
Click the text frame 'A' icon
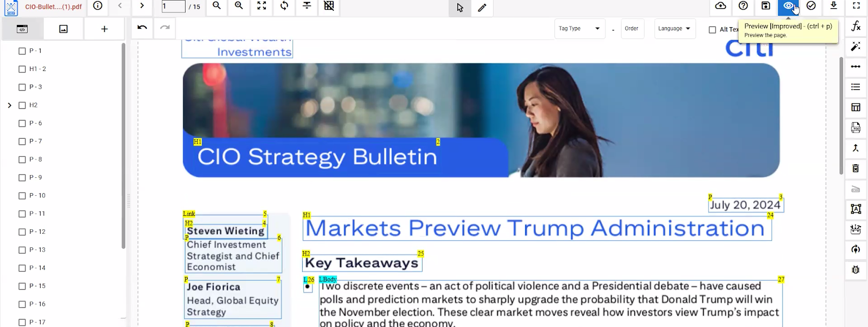click(856, 209)
